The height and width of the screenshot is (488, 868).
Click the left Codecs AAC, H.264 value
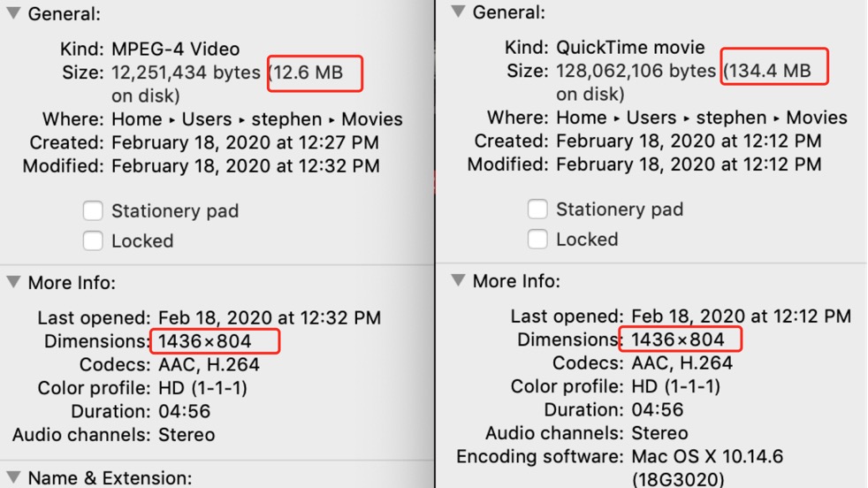click(209, 364)
